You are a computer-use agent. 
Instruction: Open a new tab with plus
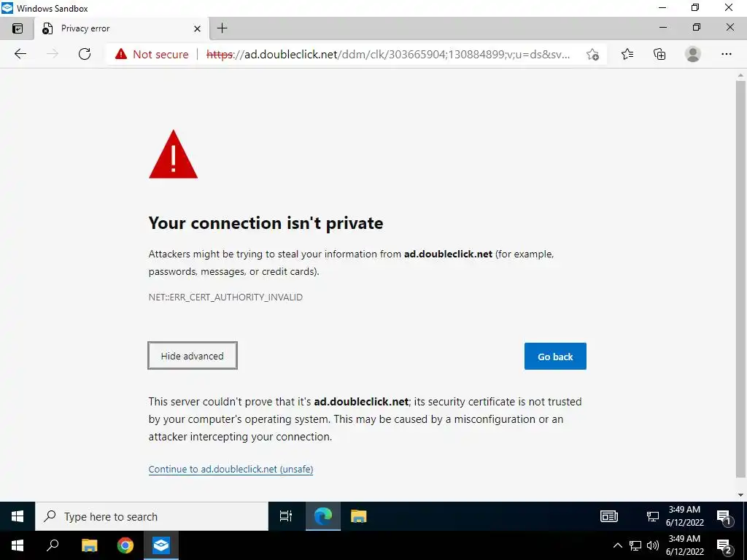(x=222, y=28)
